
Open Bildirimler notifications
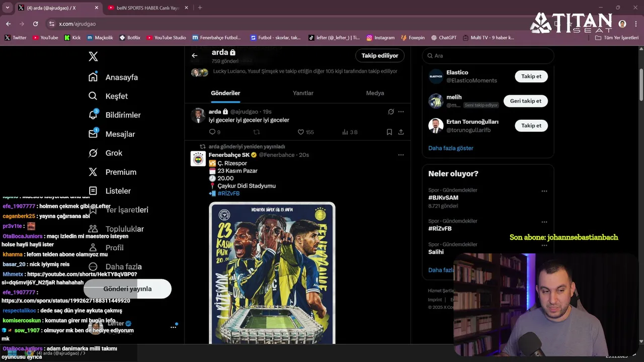[115, 115]
